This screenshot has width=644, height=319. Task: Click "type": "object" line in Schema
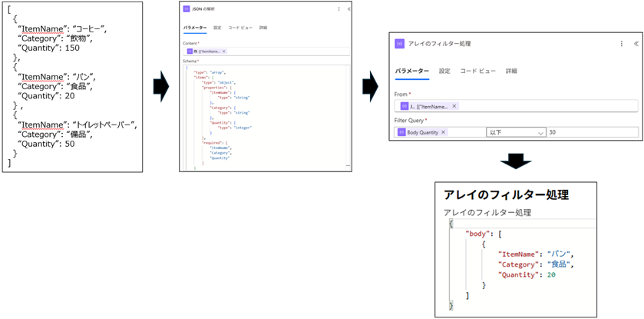tap(219, 82)
